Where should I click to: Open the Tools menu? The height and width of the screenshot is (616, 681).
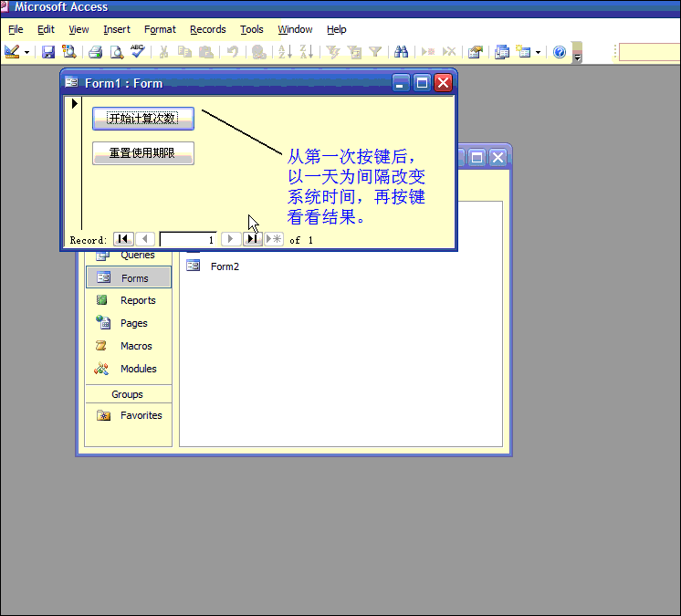click(252, 29)
